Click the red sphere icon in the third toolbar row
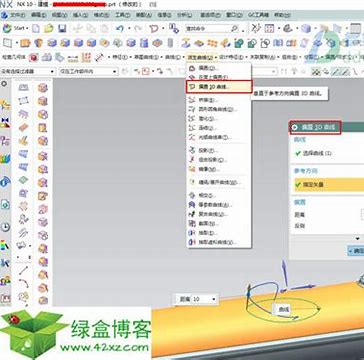The width and height of the screenshot is (364, 360). point(34,57)
